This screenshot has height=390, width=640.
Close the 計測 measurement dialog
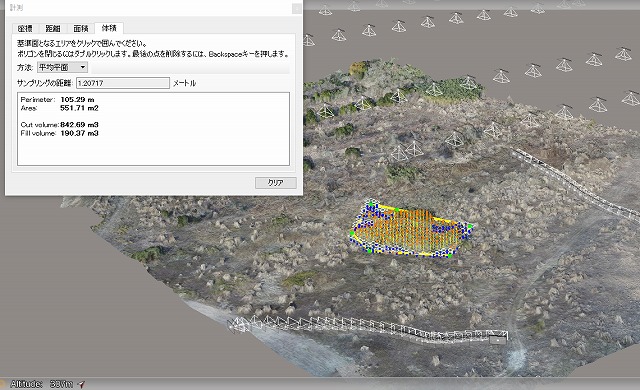pyautogui.click(x=297, y=8)
